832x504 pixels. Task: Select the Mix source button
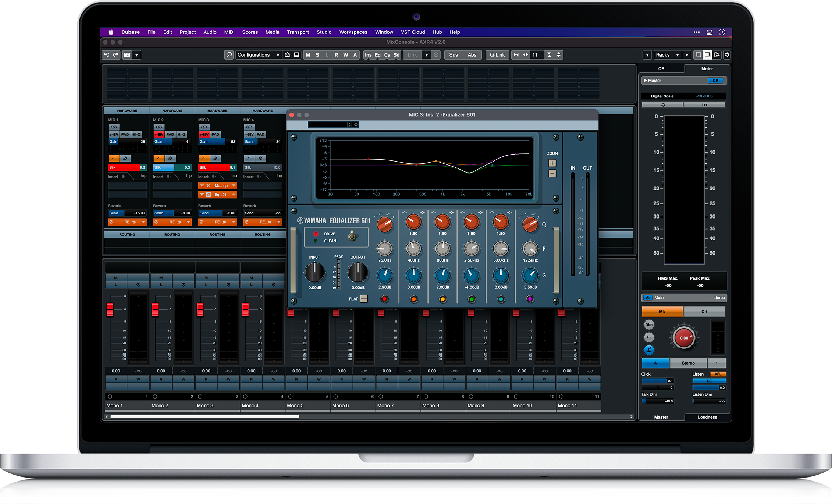(662, 312)
